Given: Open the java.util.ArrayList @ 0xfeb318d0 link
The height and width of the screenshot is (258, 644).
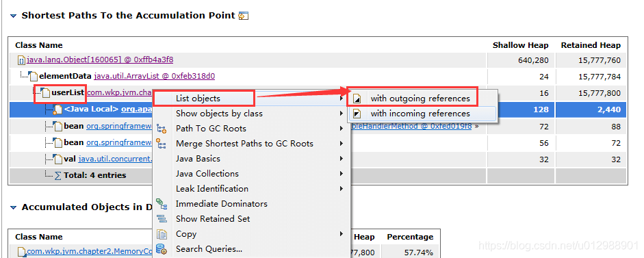Looking at the screenshot, I should tap(155, 76).
